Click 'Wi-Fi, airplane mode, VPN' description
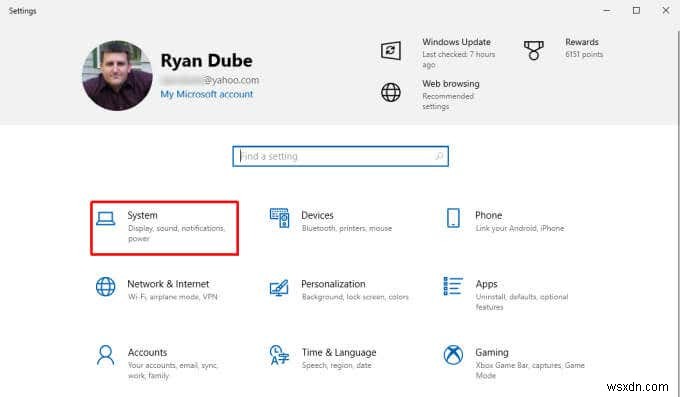Viewport: 680px width, 397px height. pyautogui.click(x=173, y=297)
